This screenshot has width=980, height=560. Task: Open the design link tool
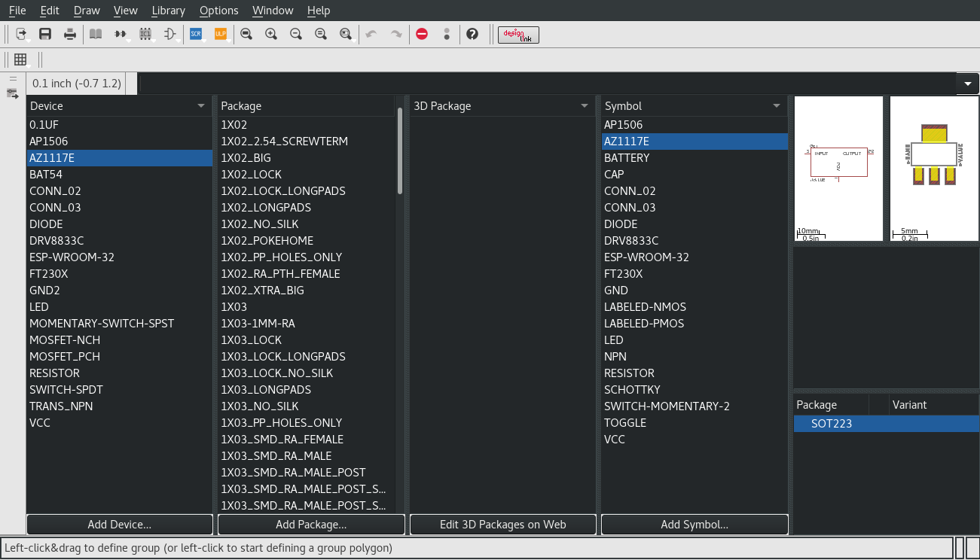point(518,35)
